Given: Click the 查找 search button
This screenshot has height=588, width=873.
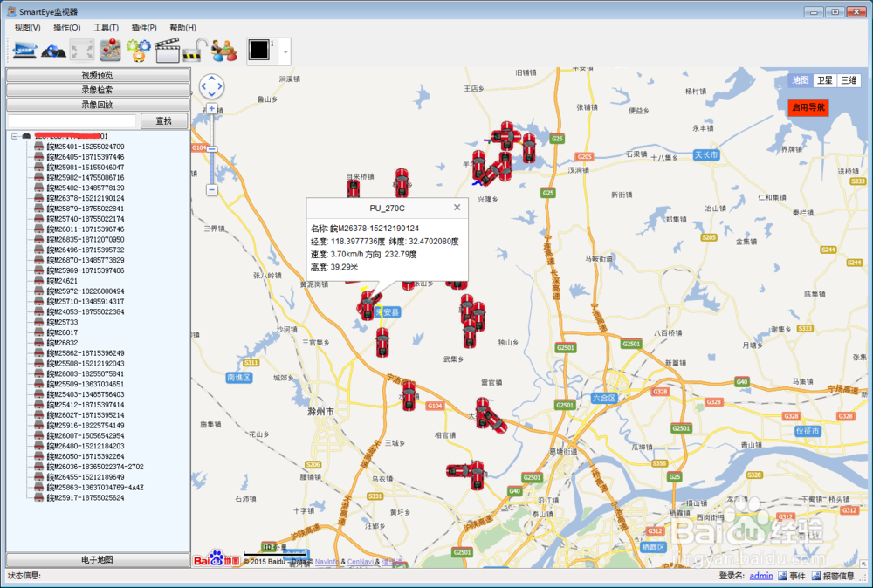Looking at the screenshot, I should tap(164, 120).
